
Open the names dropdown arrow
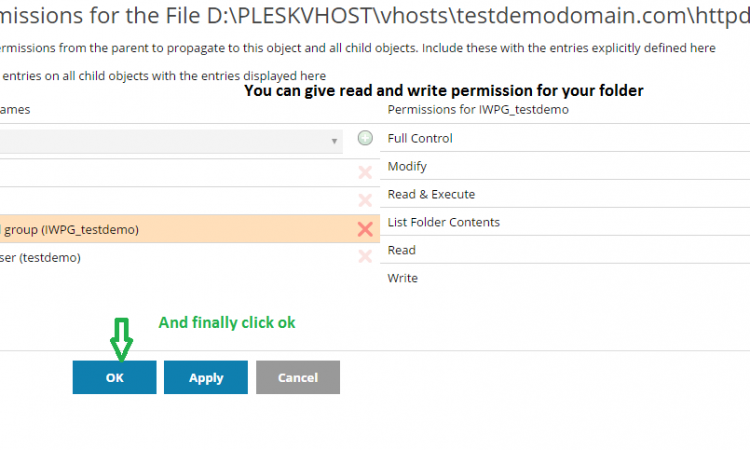(x=334, y=141)
